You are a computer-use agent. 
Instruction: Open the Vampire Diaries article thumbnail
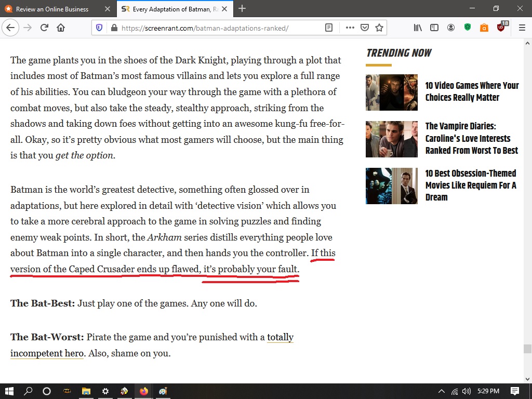391,139
